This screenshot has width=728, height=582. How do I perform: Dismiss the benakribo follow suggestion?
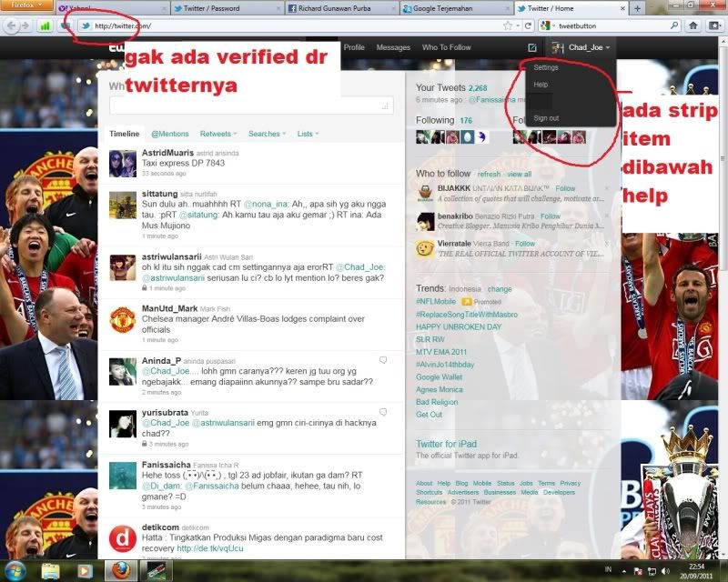[606, 216]
